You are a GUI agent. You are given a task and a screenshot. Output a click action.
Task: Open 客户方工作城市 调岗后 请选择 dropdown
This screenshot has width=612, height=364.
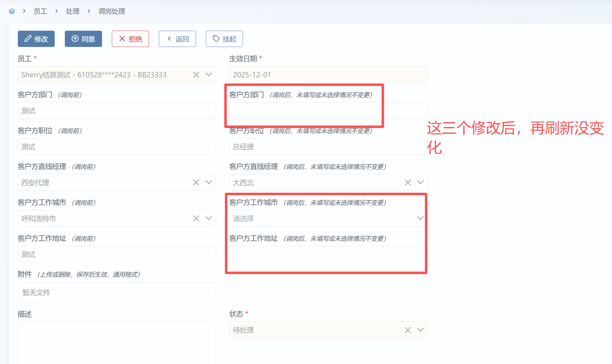(x=326, y=219)
